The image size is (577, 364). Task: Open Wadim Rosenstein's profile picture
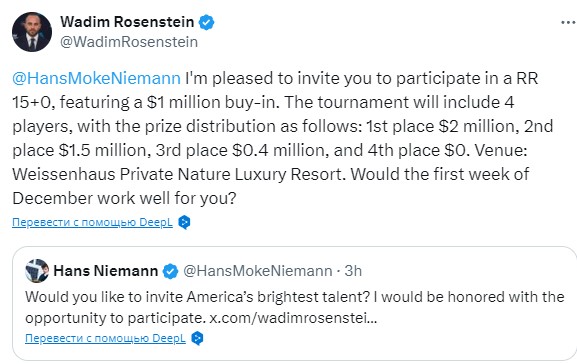[x=32, y=32]
